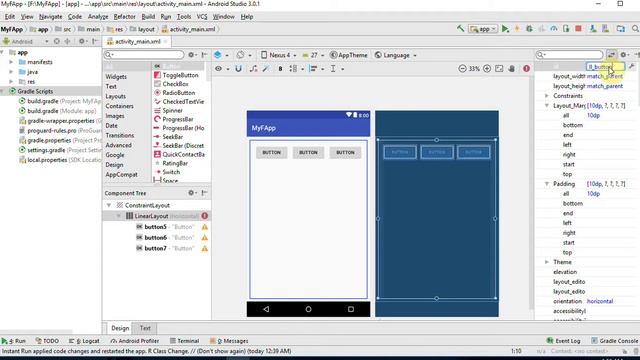The width and height of the screenshot is (640, 360).
Task: Click the attributes search field
Action: pos(570,55)
